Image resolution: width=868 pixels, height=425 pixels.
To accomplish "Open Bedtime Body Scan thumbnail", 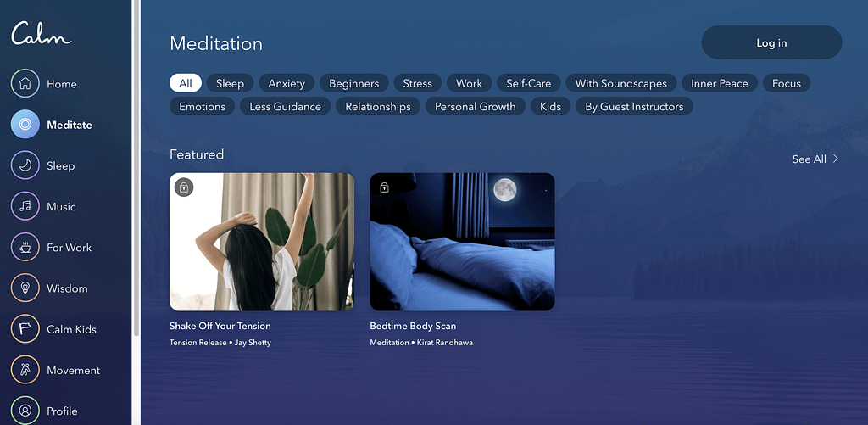I will point(462,242).
